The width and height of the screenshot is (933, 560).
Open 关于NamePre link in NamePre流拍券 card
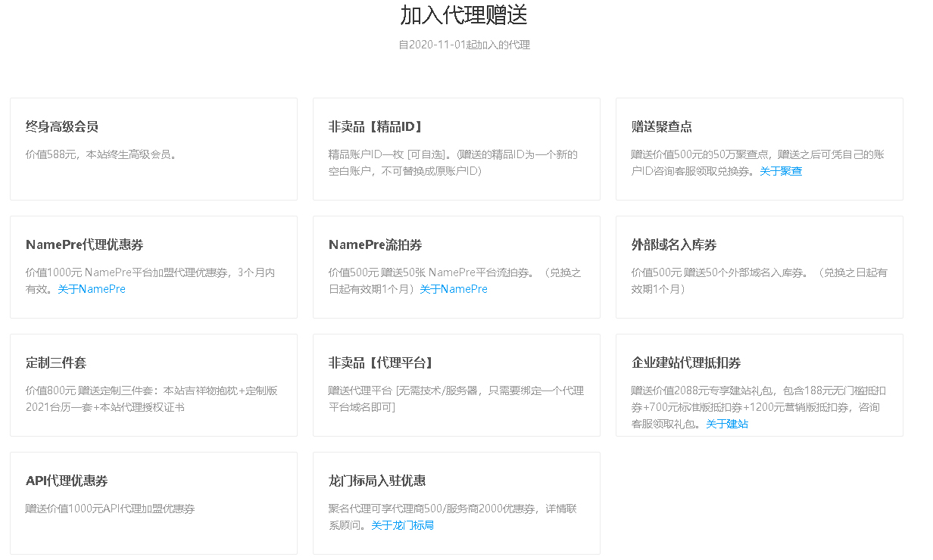pyautogui.click(x=454, y=289)
